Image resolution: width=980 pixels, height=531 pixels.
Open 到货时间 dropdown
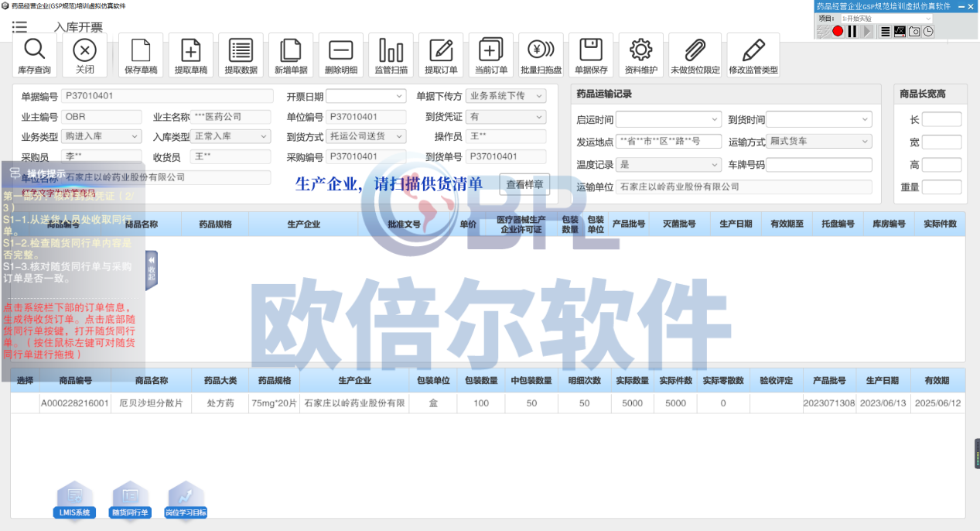click(x=819, y=120)
